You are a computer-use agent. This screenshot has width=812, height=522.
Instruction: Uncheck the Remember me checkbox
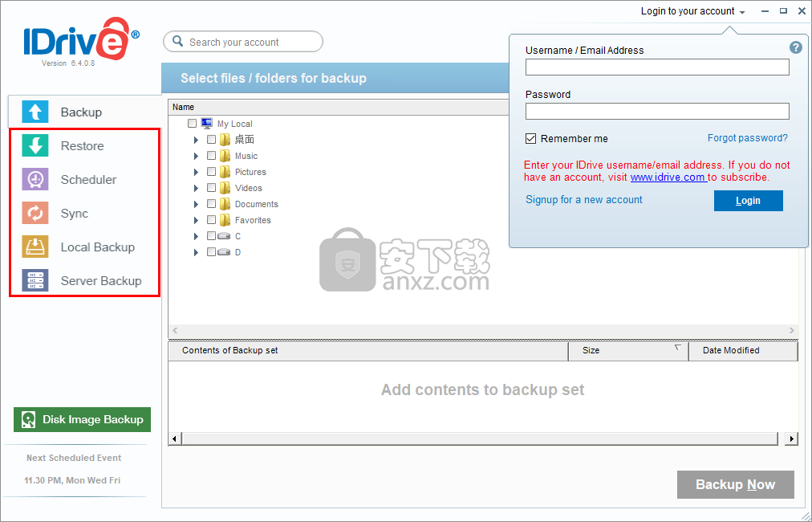[x=531, y=138]
